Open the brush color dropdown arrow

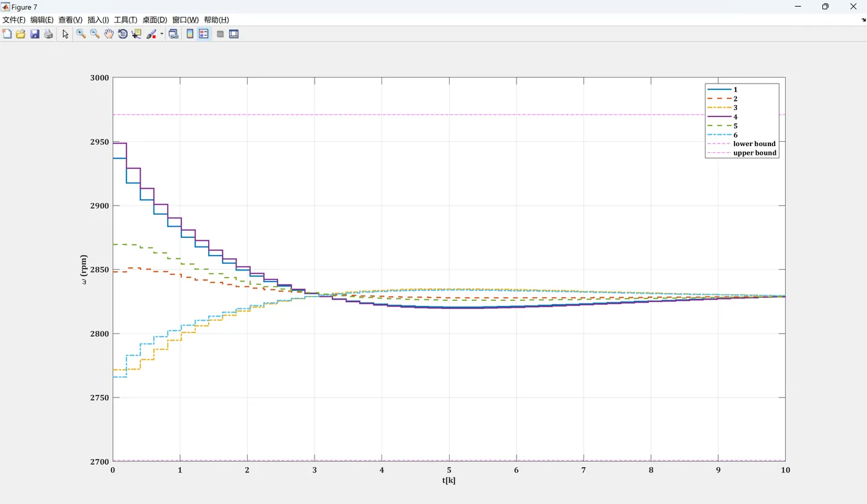coord(162,34)
